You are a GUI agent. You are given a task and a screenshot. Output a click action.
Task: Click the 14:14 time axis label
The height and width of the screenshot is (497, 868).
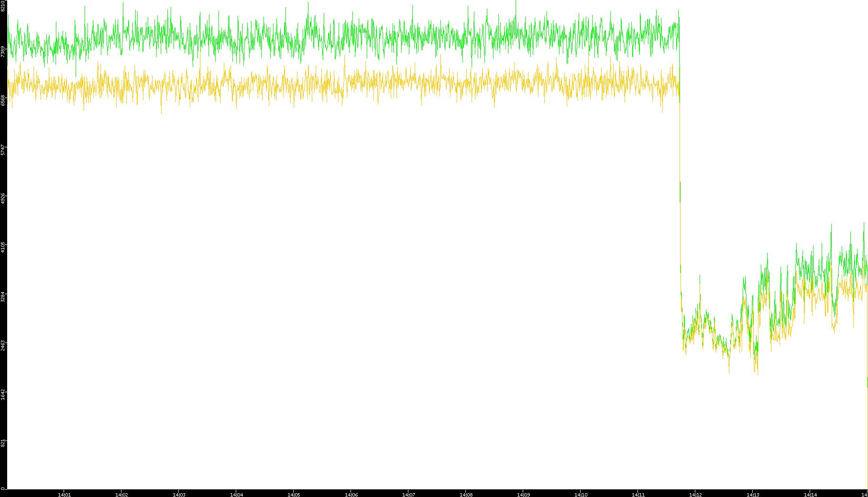(x=810, y=494)
